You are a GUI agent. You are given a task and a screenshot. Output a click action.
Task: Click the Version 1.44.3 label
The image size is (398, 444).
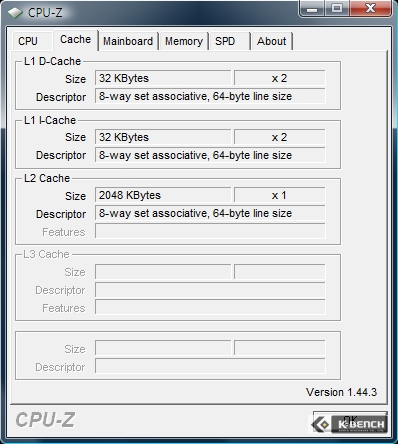click(x=341, y=392)
